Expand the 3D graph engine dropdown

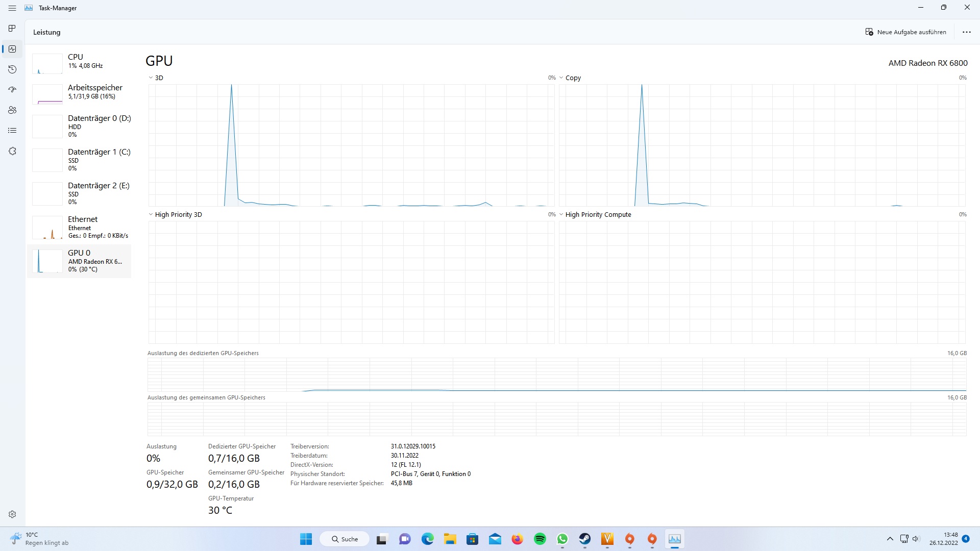[151, 78]
